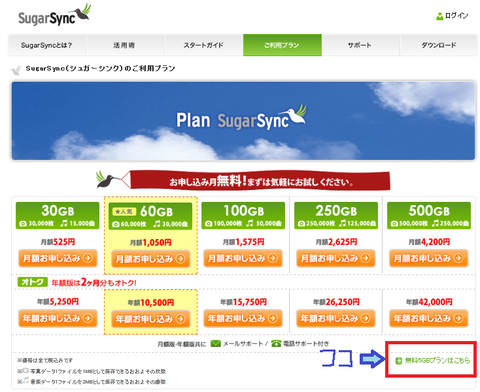Click the 月額525円 price text
The width and height of the screenshot is (480, 392).
(58, 242)
